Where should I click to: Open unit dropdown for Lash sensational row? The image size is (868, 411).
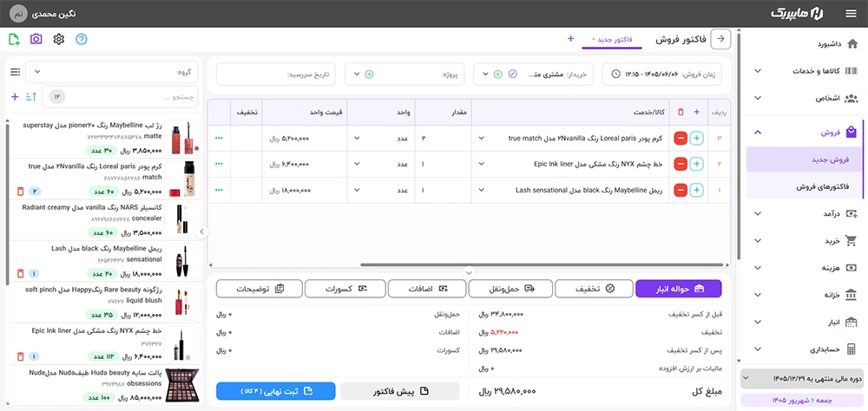[357, 190]
